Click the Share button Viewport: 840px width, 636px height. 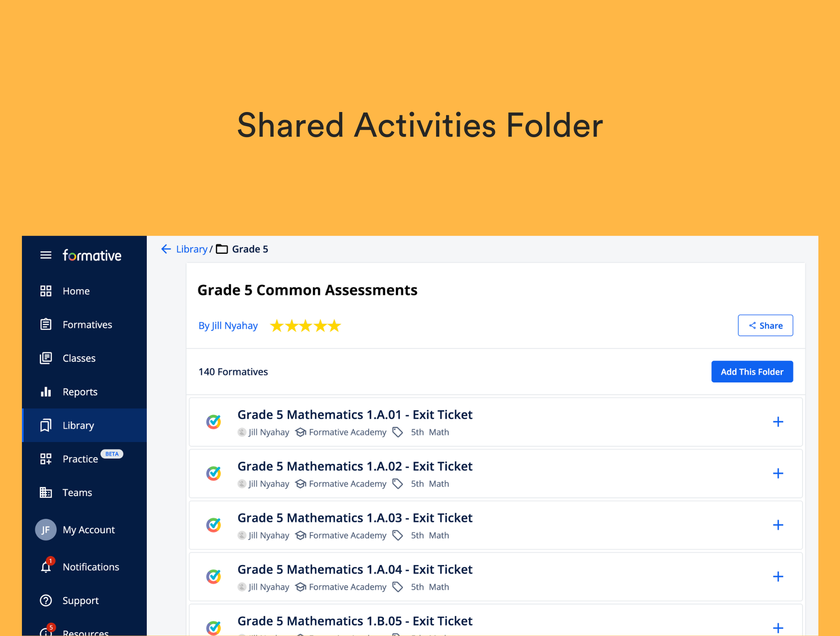(765, 325)
